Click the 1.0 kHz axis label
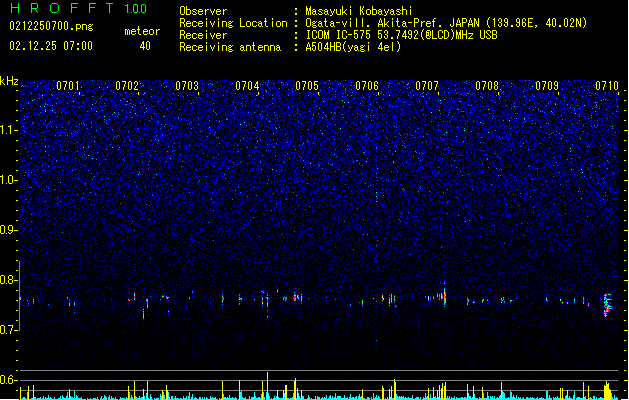Image resolution: width=629 pixels, height=400 pixels. point(9,180)
